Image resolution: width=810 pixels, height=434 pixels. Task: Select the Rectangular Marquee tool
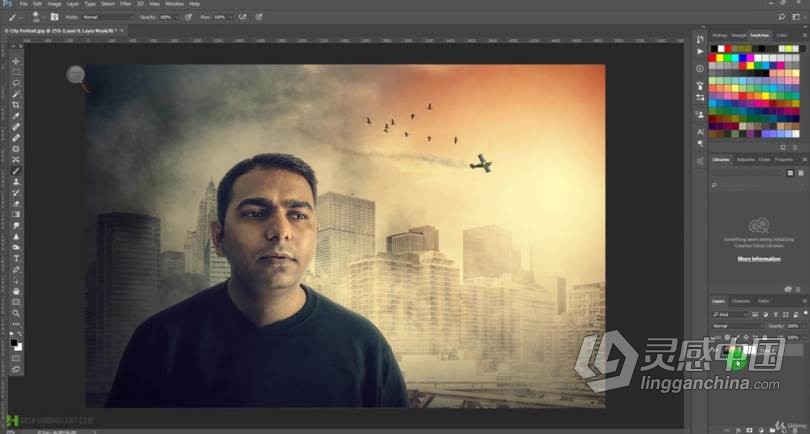16,72
